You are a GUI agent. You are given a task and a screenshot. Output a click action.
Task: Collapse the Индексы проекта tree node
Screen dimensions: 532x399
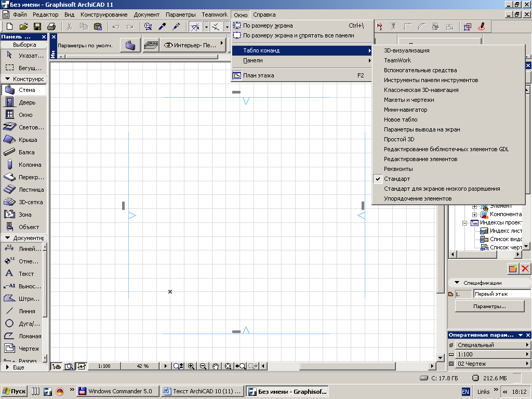(465, 223)
